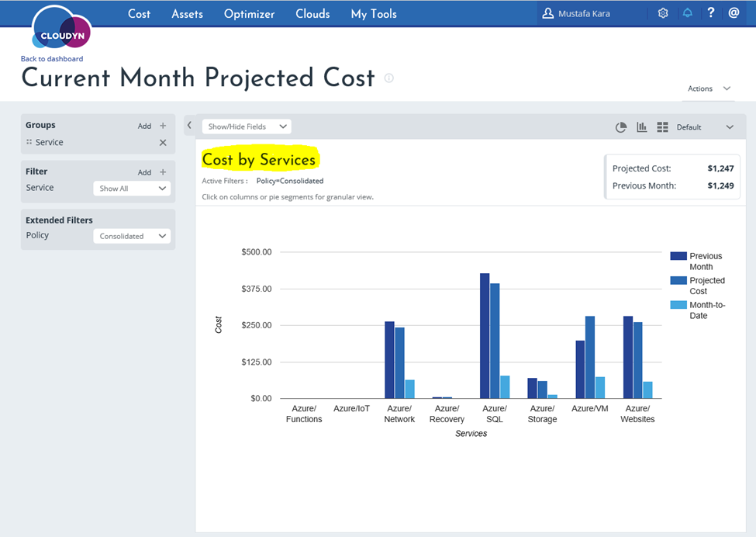The image size is (756, 537).
Task: Add a new filter with plus icon
Action: pyautogui.click(x=163, y=171)
